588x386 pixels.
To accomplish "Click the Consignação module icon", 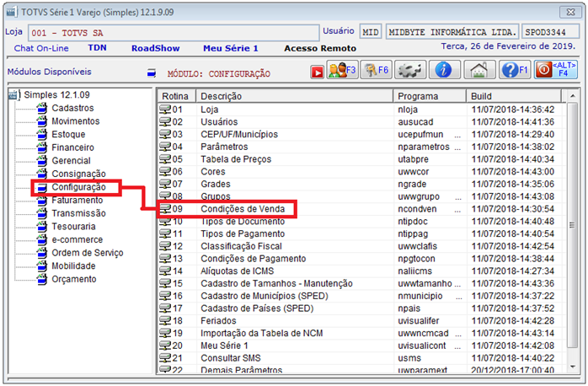I will point(42,174).
